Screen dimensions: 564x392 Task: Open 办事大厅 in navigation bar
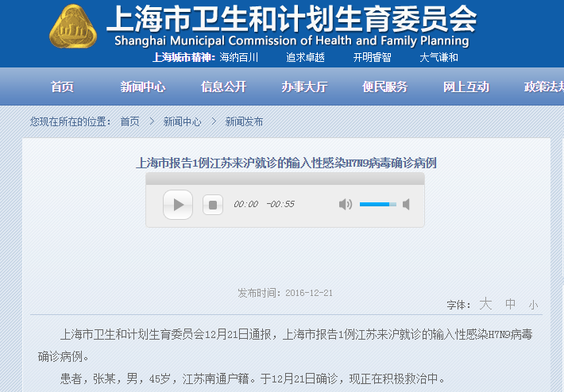(x=304, y=87)
